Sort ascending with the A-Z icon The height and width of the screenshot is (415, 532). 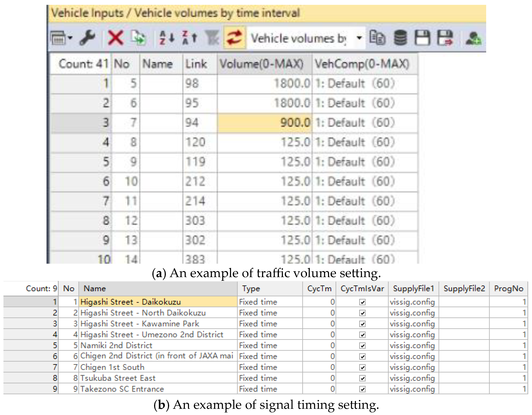pos(167,38)
